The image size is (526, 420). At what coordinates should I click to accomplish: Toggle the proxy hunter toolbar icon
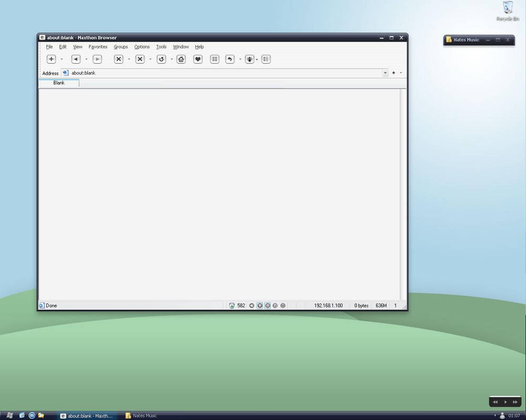(249, 59)
